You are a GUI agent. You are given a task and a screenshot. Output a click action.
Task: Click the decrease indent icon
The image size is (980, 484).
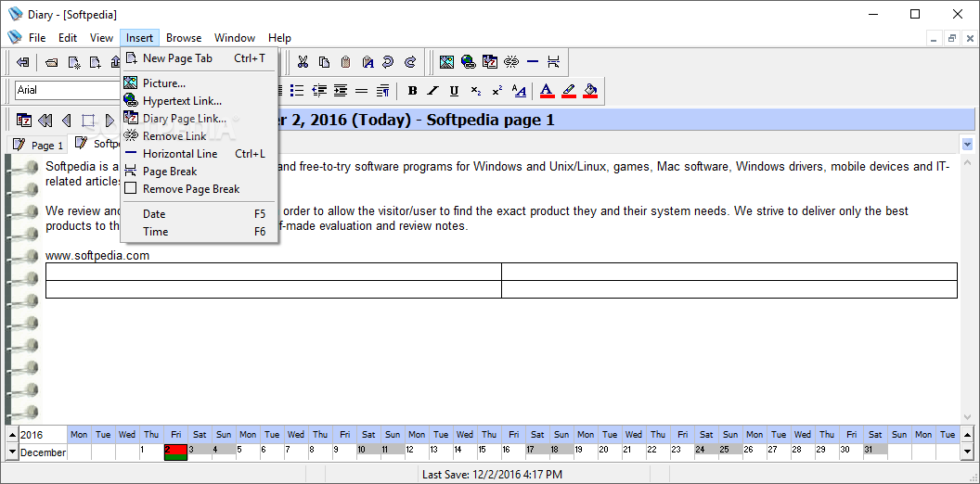[x=319, y=91]
